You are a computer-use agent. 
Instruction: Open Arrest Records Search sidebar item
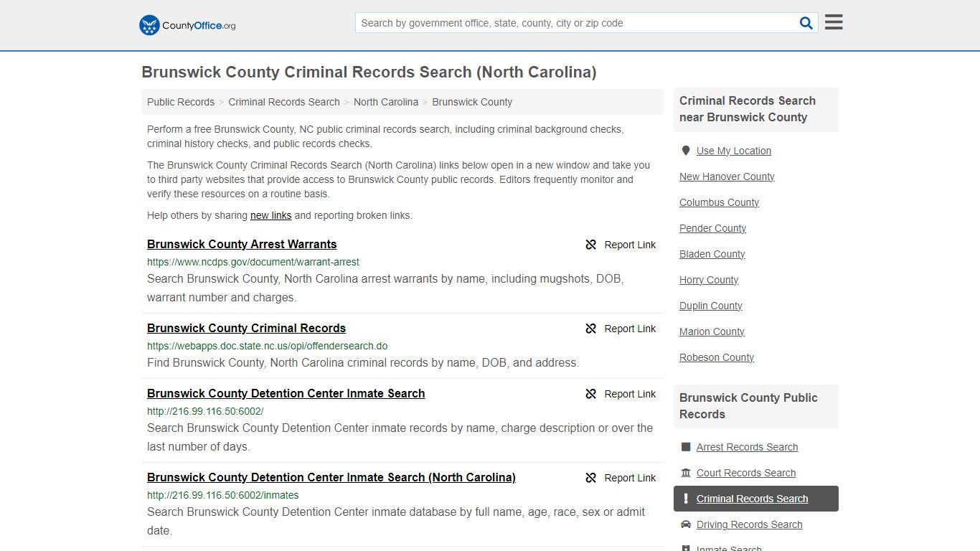(747, 447)
